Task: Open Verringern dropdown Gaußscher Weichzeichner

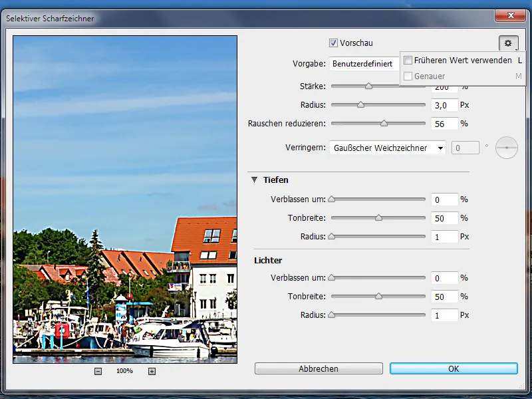Action: 388,148
